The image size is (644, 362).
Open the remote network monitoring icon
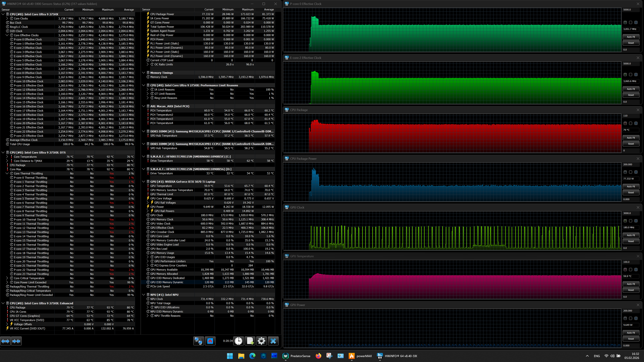[199, 341]
